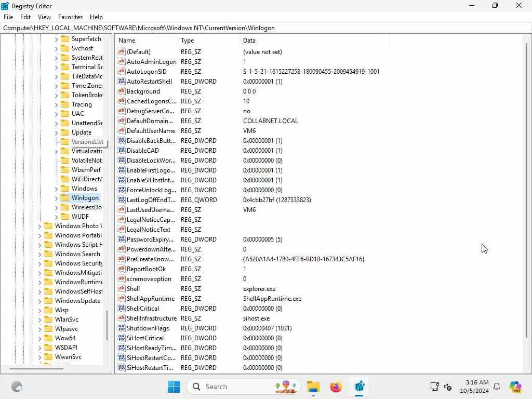Select the ShellInfrastructure value row
The width and height of the screenshot is (532, 399).
(x=152, y=318)
